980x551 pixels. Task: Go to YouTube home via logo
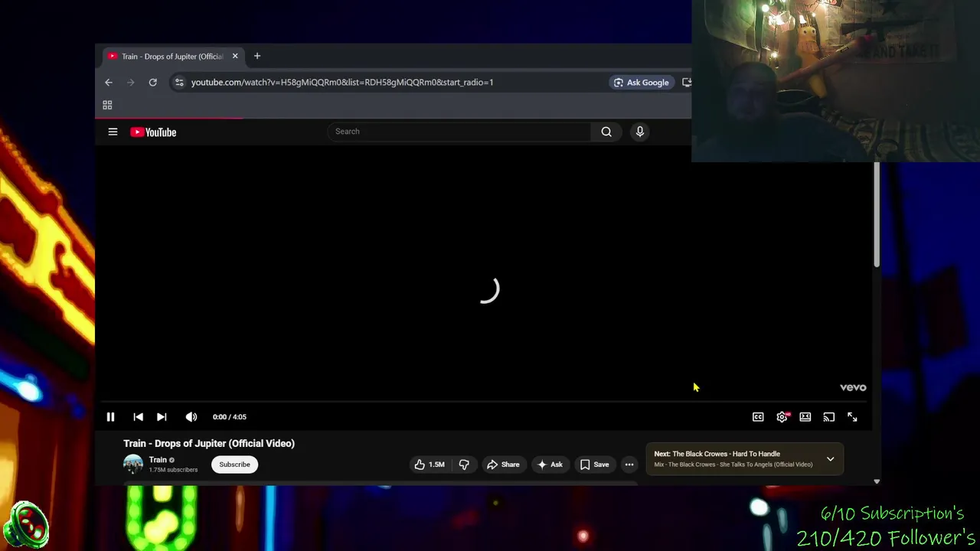coord(153,132)
